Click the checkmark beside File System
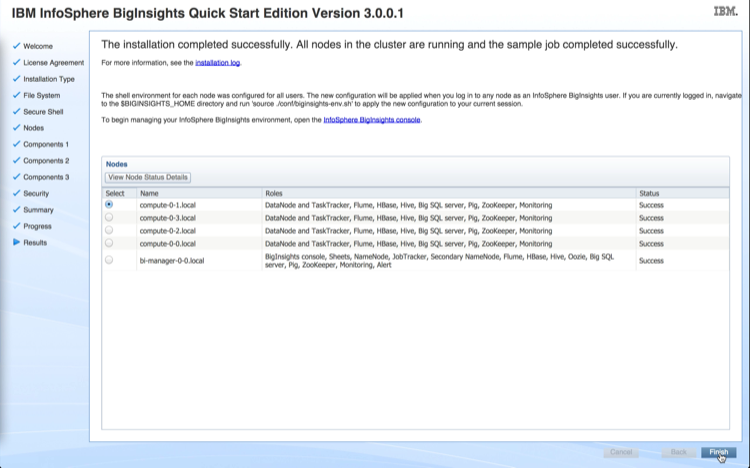The image size is (750, 468). (17, 94)
